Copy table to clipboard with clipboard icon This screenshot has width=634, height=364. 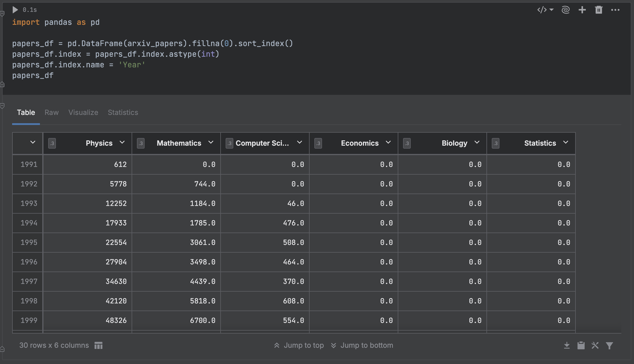coord(581,345)
